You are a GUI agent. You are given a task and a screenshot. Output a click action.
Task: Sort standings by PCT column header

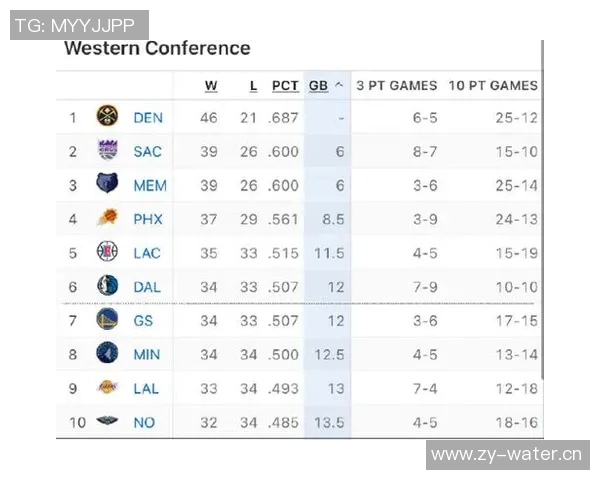pos(285,86)
